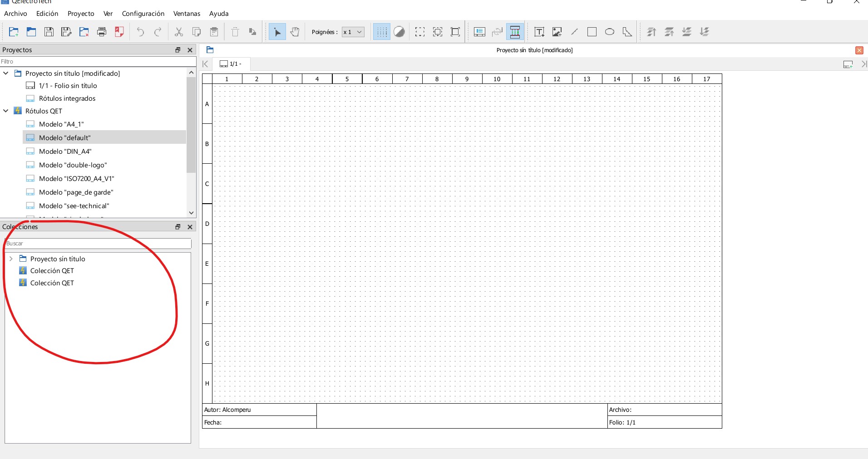Select the hand pan tool
The image size is (868, 459).
(295, 32)
